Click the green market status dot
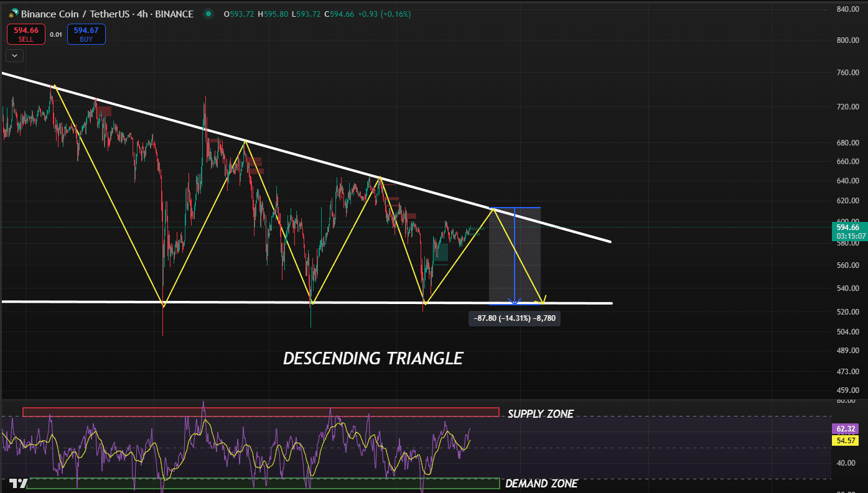868x493 pixels. (x=208, y=14)
